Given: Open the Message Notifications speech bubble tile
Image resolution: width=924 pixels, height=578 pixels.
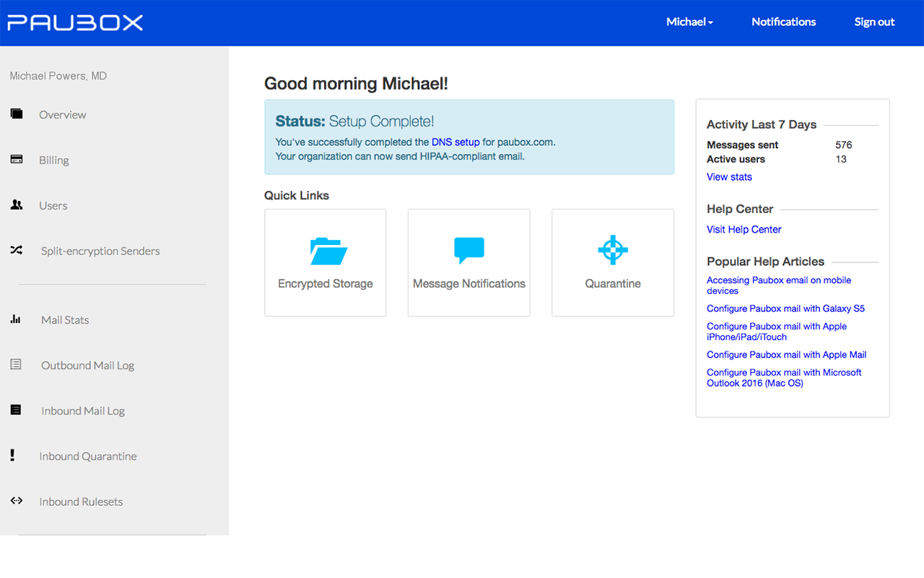Looking at the screenshot, I should coord(469,262).
